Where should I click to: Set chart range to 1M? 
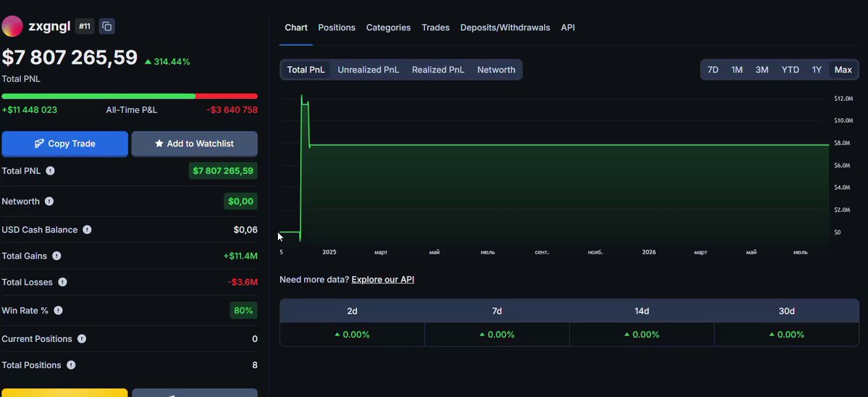point(737,70)
